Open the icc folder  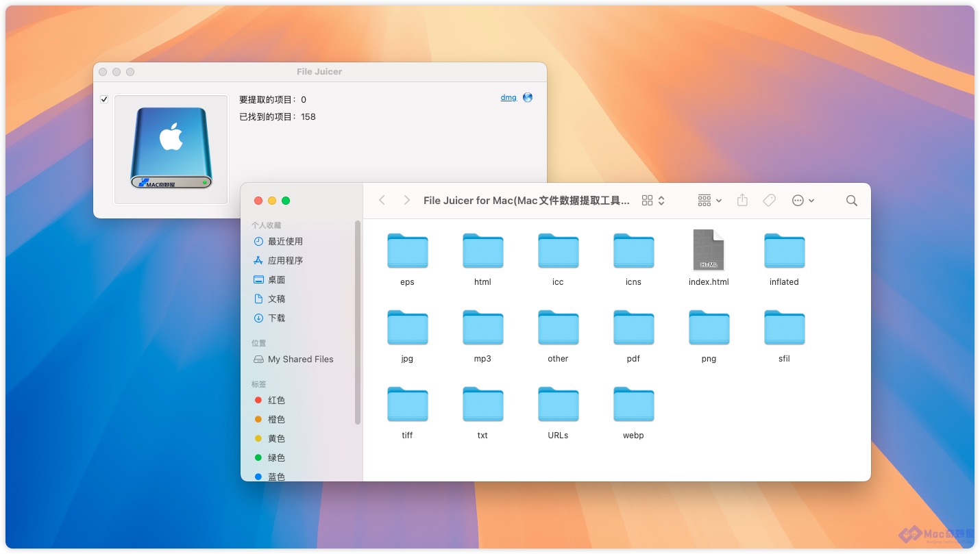point(558,251)
